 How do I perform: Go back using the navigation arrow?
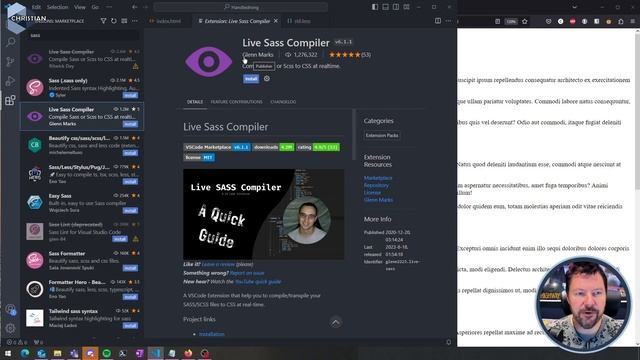point(135,7)
